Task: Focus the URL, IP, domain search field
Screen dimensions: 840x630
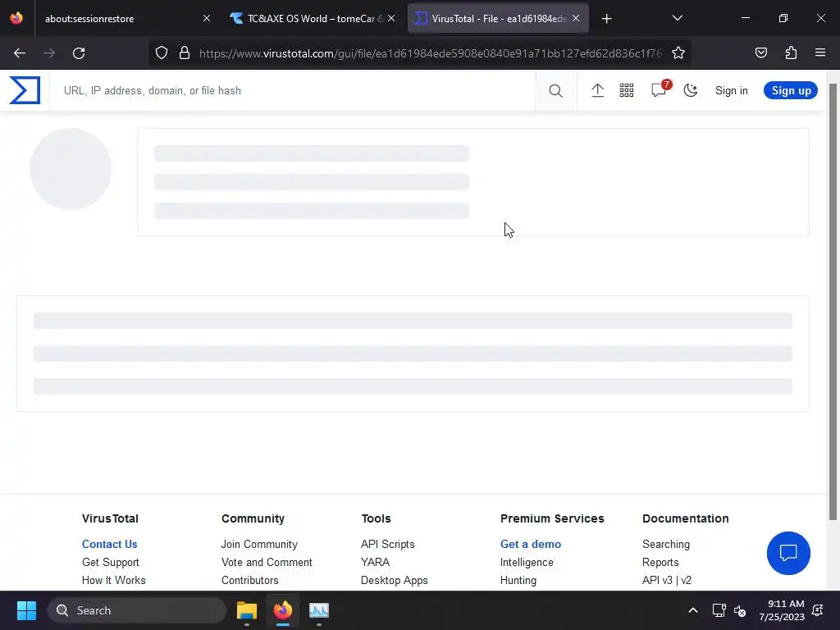Action: coord(292,90)
